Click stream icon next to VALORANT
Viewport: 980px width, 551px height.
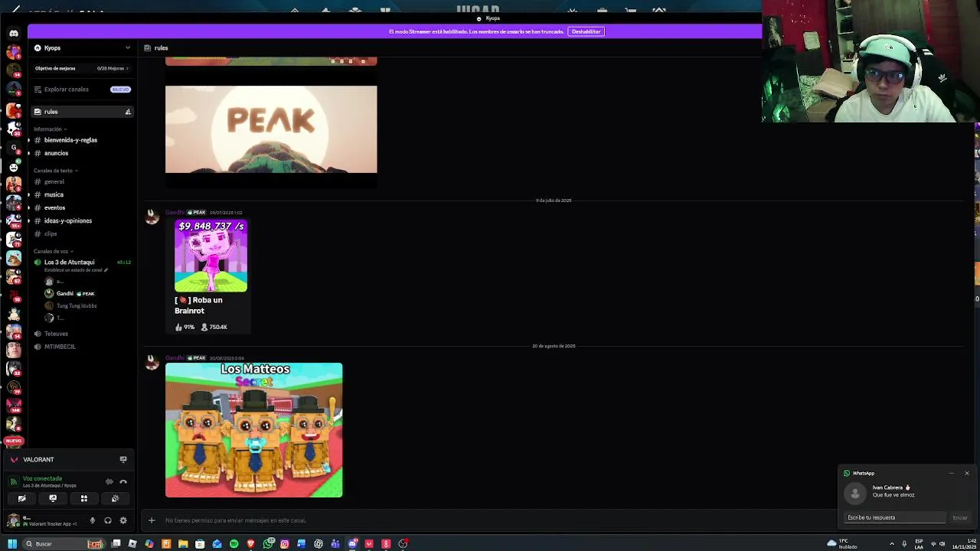coord(123,459)
